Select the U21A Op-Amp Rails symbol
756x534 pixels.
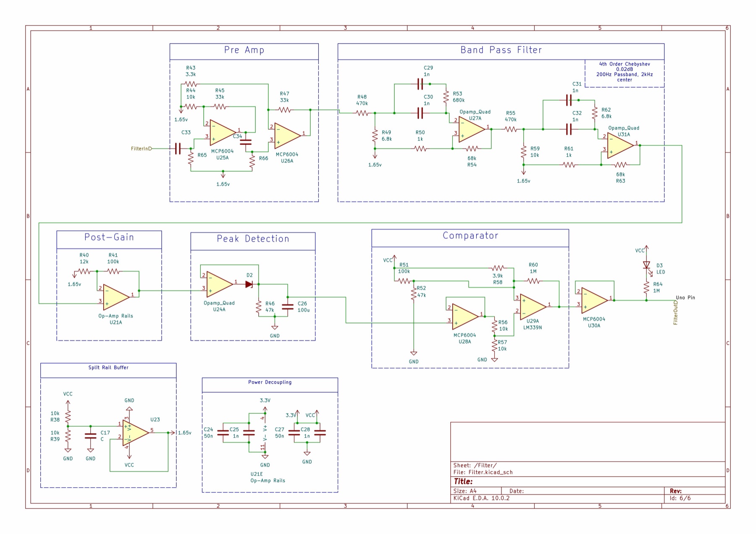(116, 297)
